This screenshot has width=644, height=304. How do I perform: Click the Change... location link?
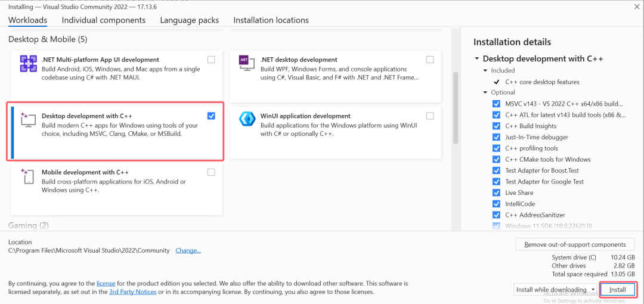point(188,250)
